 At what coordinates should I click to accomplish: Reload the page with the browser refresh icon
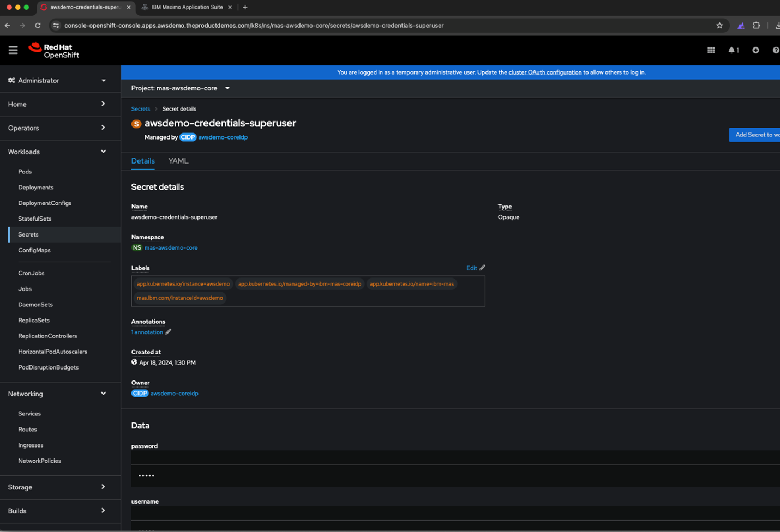coord(37,25)
